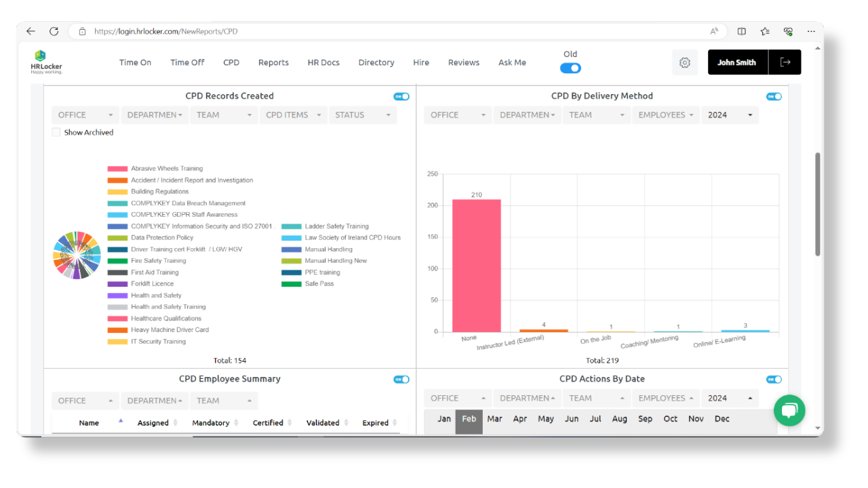Open the STATUS dropdown
Viewport: 868px width, 488px height.
(x=363, y=115)
